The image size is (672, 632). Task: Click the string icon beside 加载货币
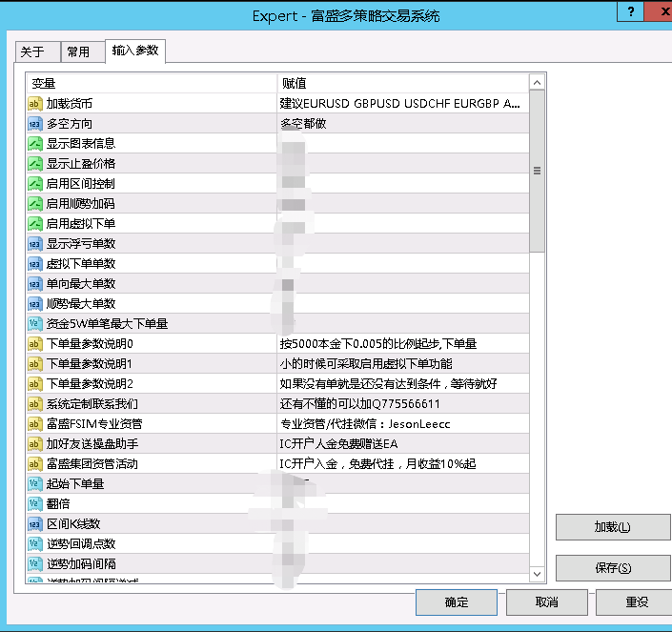coord(35,104)
